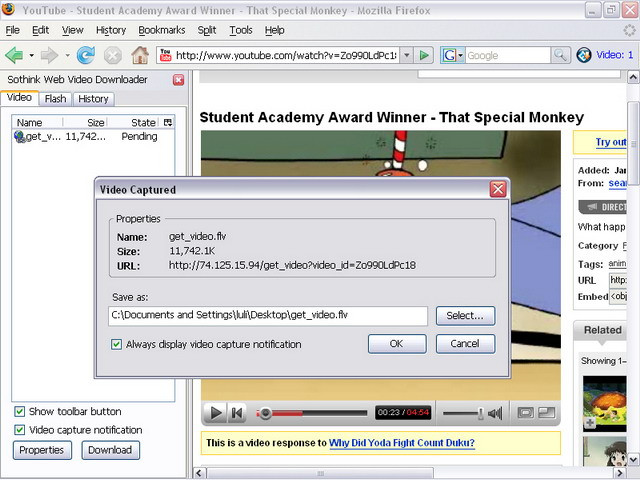Click the get_v... file icon in list
Screen dimensions: 640x480
coord(20,136)
